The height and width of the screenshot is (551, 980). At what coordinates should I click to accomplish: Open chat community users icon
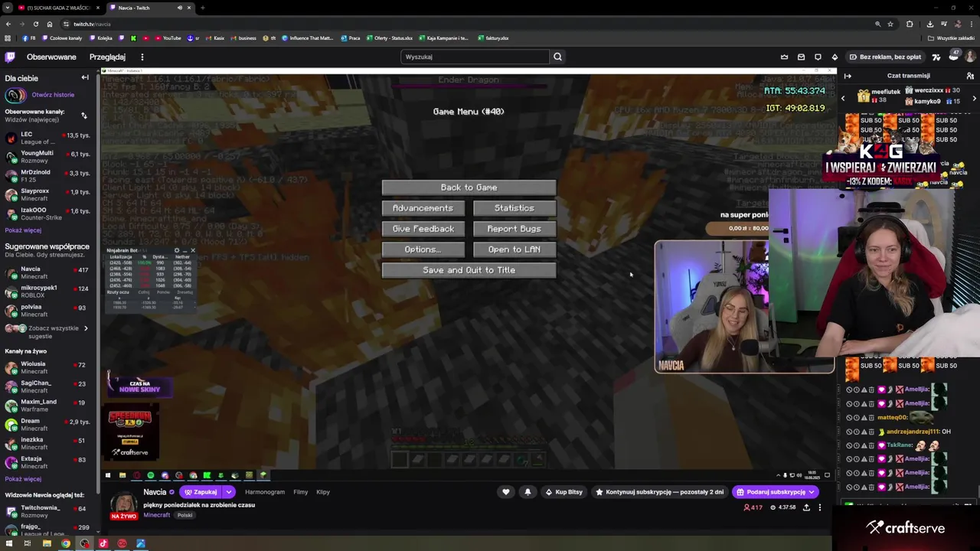coord(970,76)
